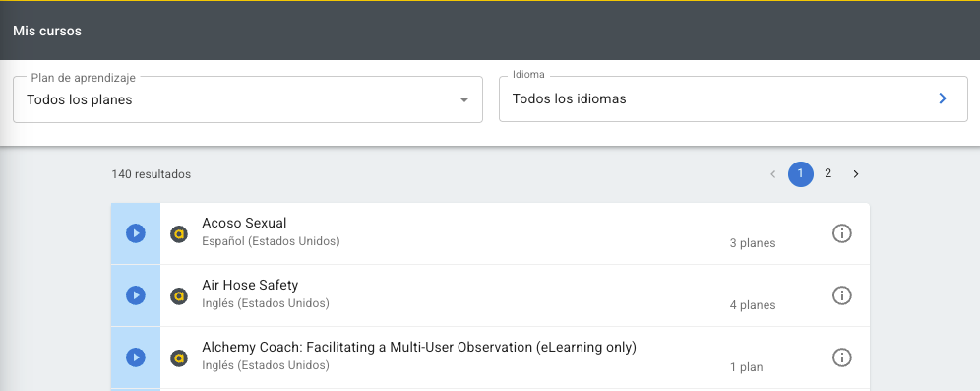Image resolution: width=980 pixels, height=391 pixels.
Task: Play the Air Hose Safety course
Action: [x=136, y=295]
